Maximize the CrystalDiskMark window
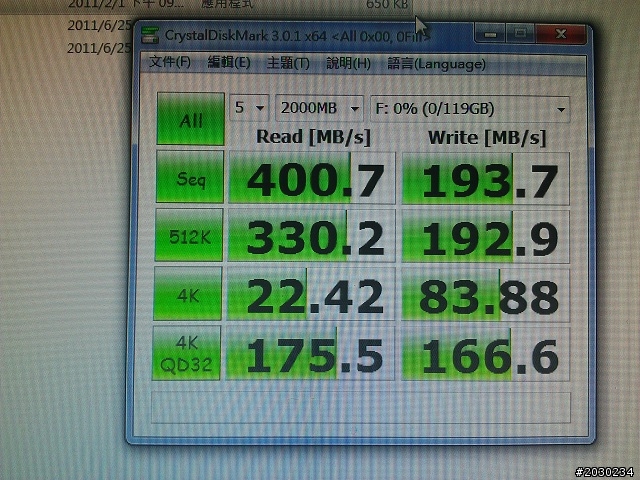640x480 pixels. click(x=520, y=33)
